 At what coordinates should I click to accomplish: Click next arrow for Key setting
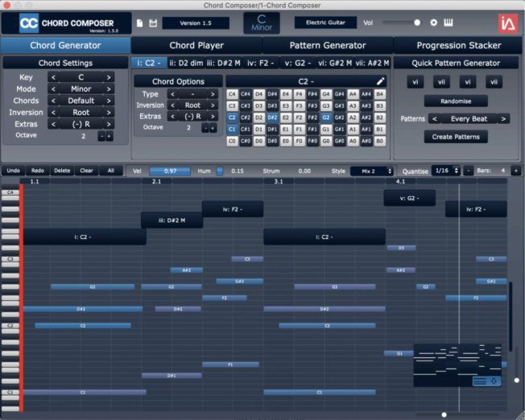(x=109, y=77)
